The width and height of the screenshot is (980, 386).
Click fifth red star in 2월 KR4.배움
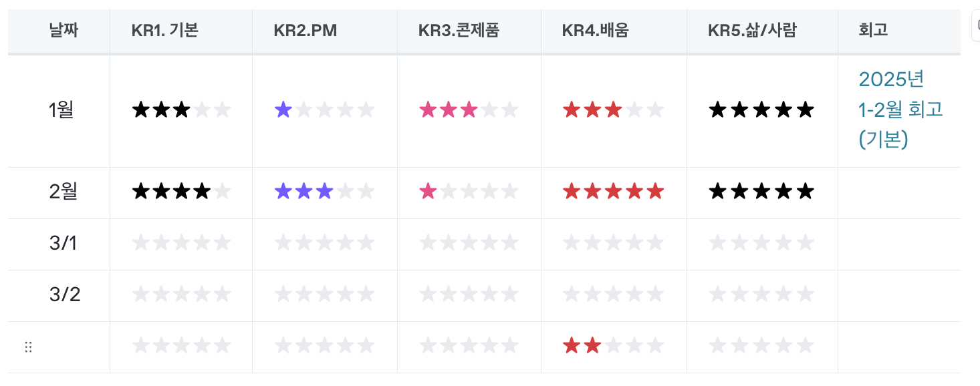[654, 192]
